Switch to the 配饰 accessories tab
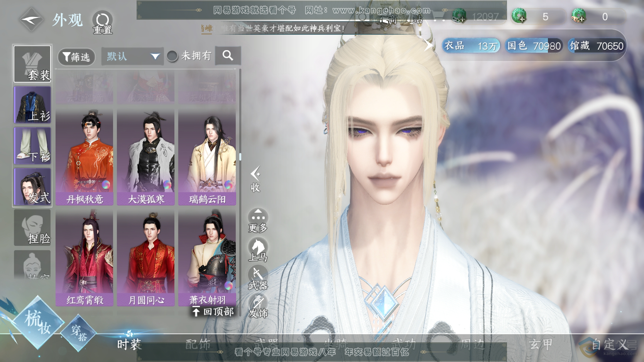The image size is (644, 362). [198, 344]
